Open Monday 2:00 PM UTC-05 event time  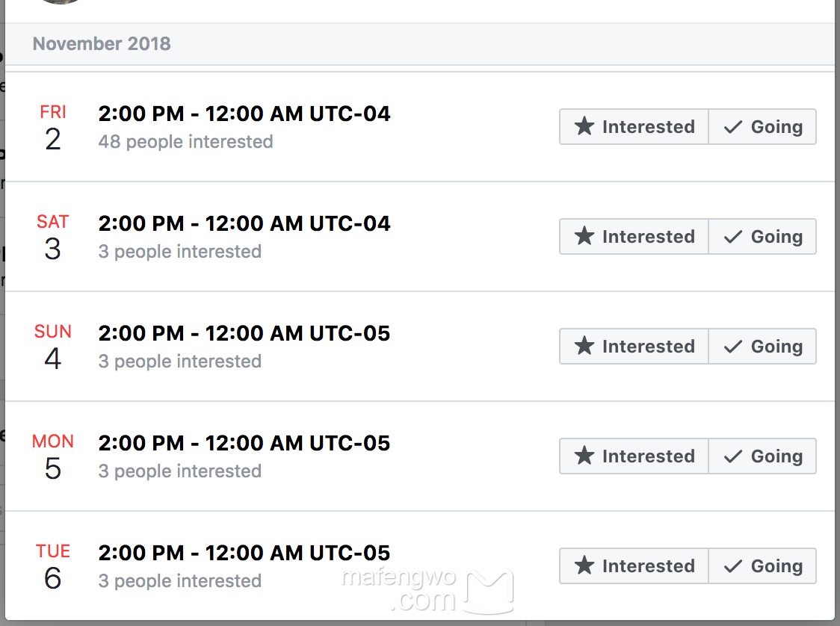244,443
